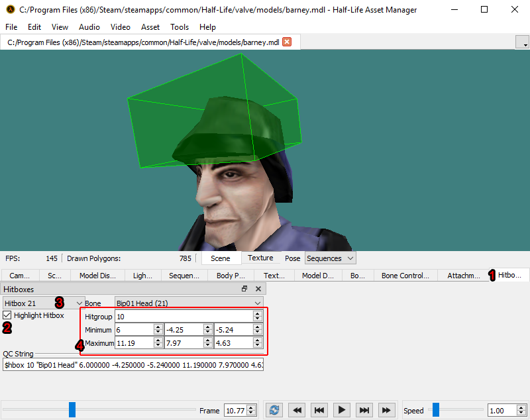Open the View menu
The width and height of the screenshot is (530, 420).
tap(60, 27)
